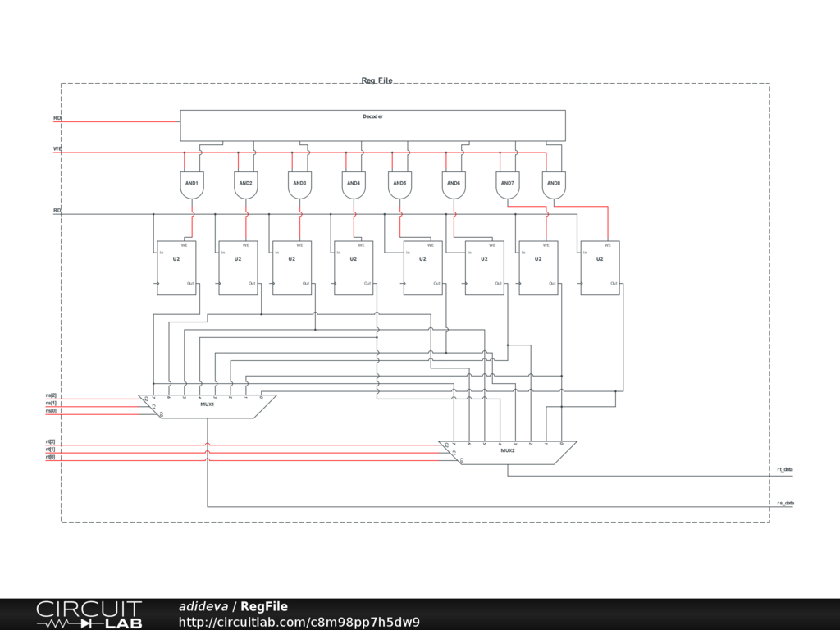Pick the AND3 gate symbol

[299, 185]
